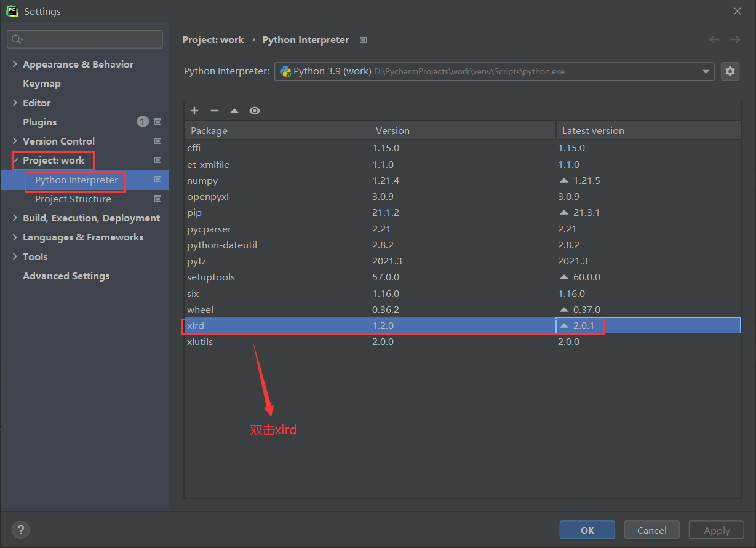Click the forward navigation arrow
The height and width of the screenshot is (548, 756).
735,39
